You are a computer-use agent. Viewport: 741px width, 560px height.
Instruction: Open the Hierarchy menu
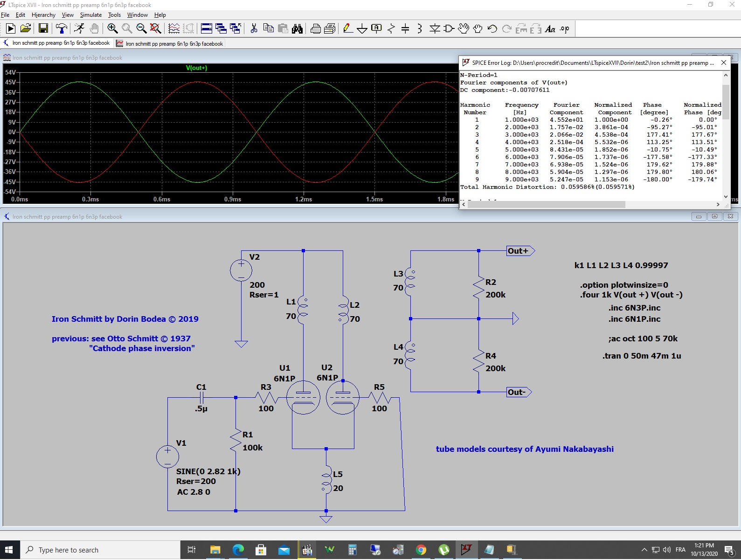click(43, 15)
